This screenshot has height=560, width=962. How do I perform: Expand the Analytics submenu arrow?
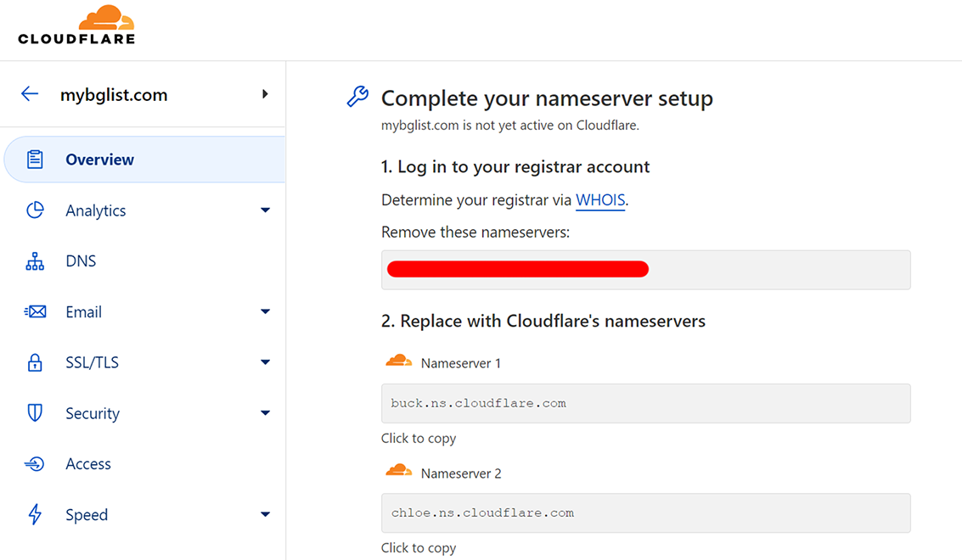pyautogui.click(x=265, y=210)
